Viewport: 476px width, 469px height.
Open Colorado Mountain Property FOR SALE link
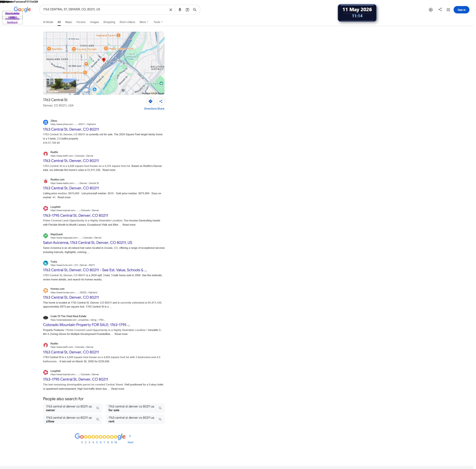87,325
